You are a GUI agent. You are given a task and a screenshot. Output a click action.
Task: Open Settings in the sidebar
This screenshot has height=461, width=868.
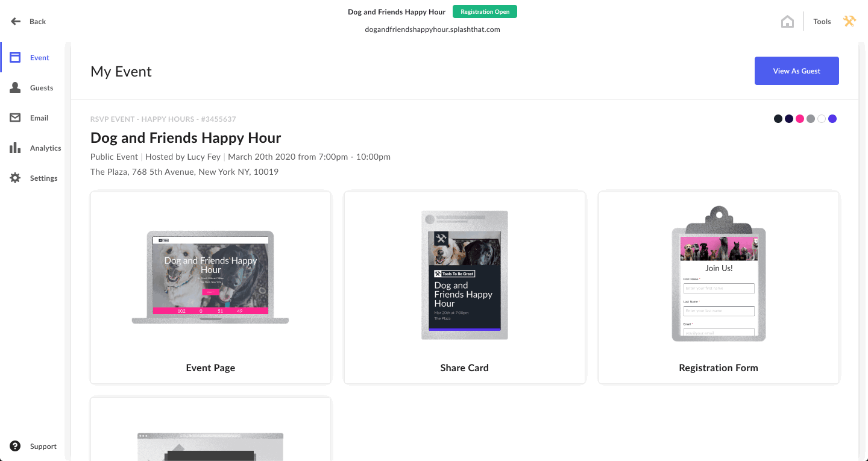pyautogui.click(x=44, y=178)
